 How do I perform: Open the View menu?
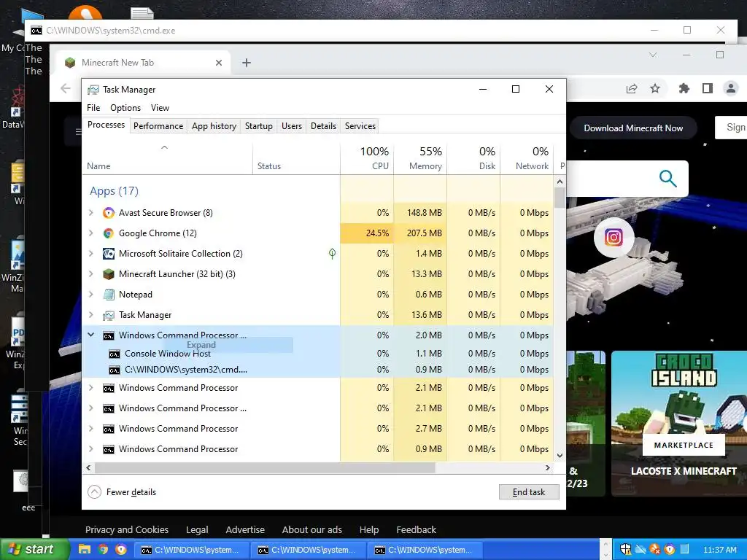click(x=160, y=108)
